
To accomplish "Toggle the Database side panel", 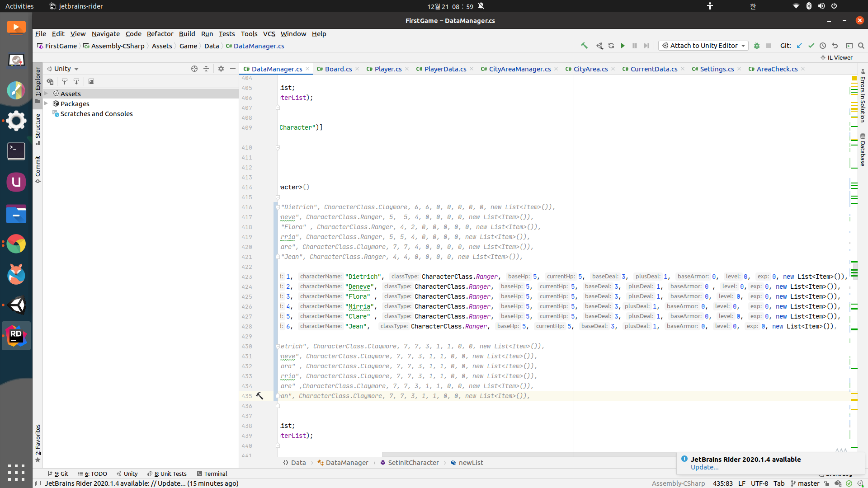I will 863,150.
